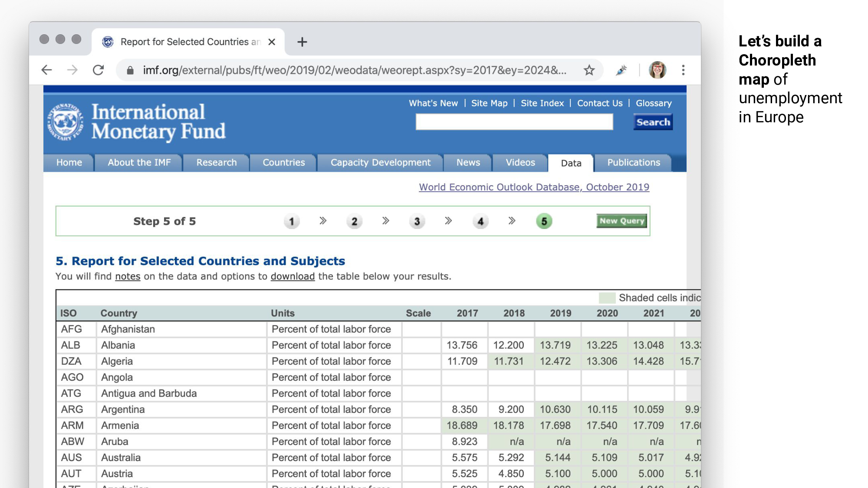Open the Chrome three-dot menu

pos(683,70)
